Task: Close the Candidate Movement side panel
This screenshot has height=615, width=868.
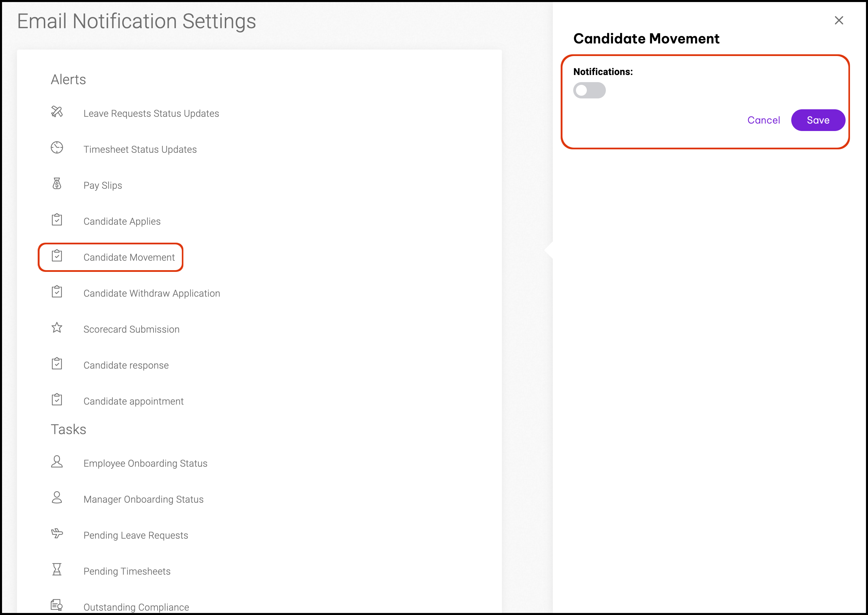Action: pos(839,20)
